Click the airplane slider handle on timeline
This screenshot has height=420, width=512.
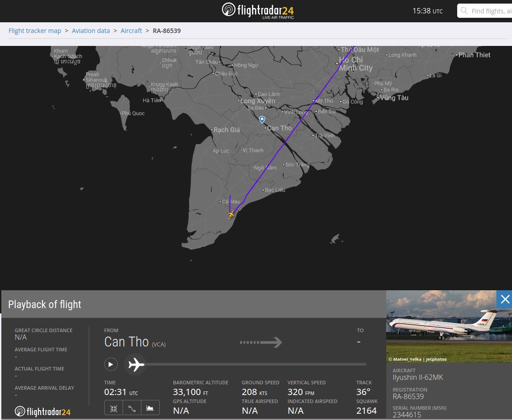(x=136, y=364)
